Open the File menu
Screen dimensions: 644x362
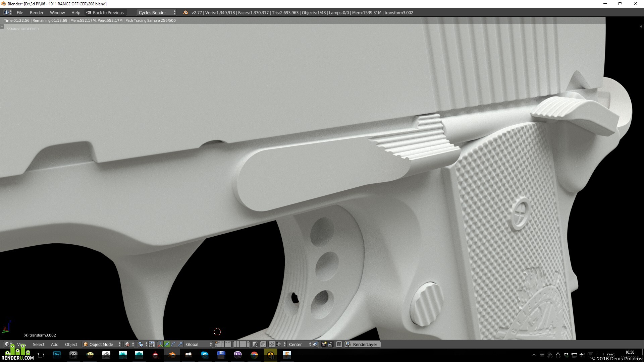coord(20,12)
